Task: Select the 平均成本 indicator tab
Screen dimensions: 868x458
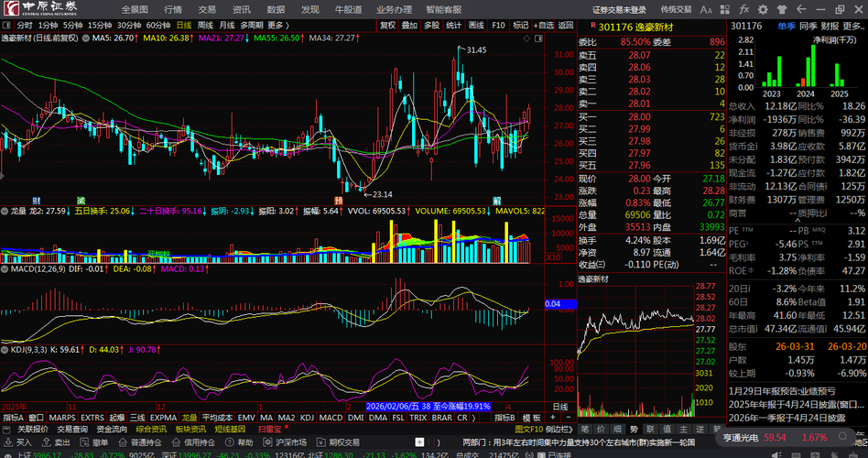Action: (218, 418)
